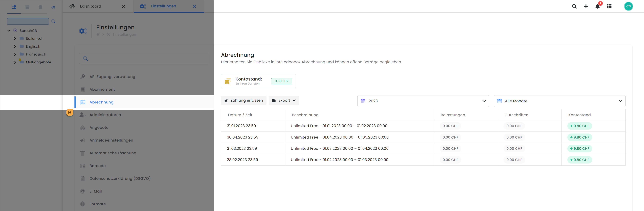The width and height of the screenshot is (644, 211).
Task: Click the tree structure icon in sidebar
Action: pos(14,7)
